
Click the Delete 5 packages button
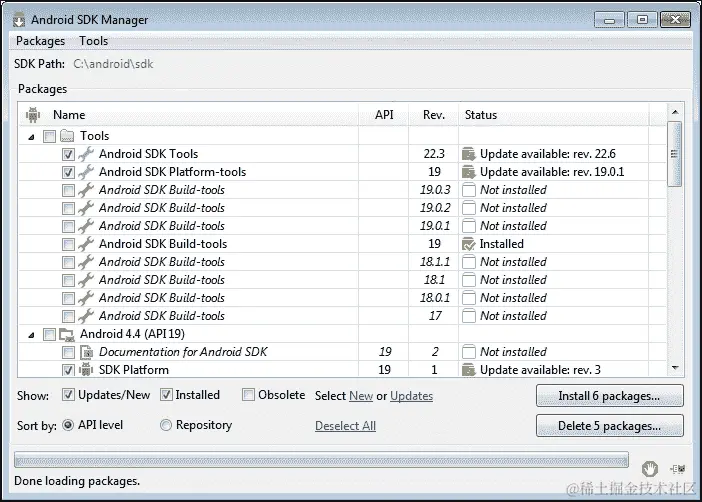point(610,426)
